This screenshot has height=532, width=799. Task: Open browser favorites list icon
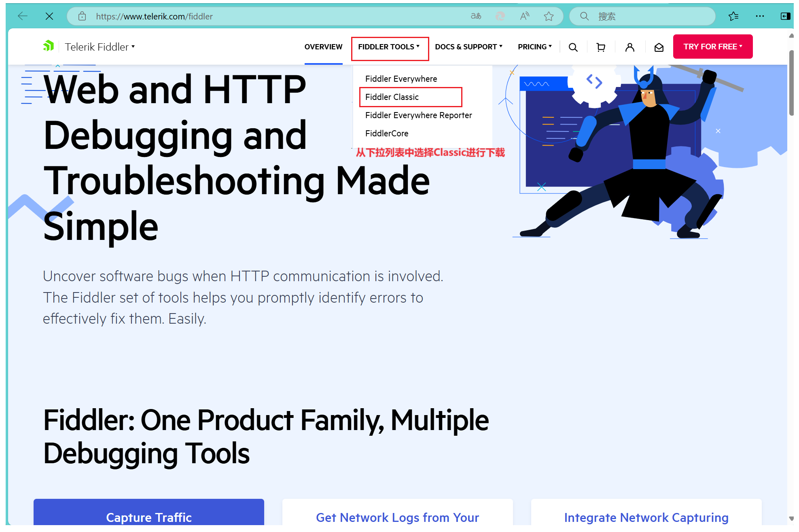point(733,16)
